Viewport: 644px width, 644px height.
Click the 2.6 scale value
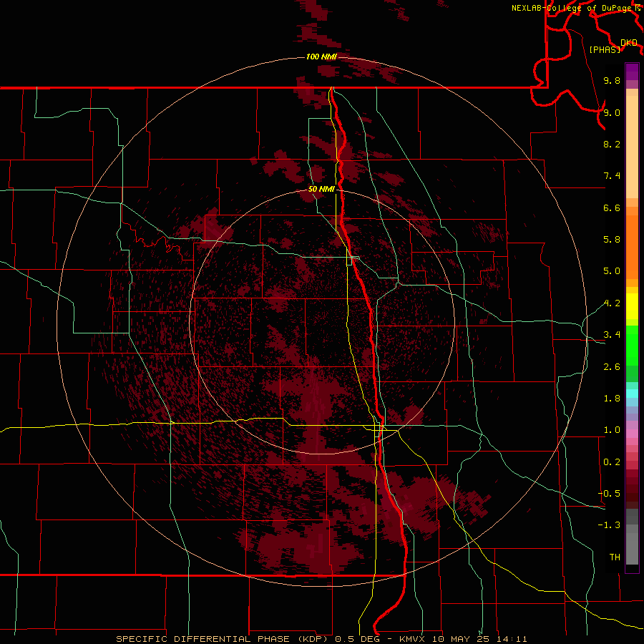(x=612, y=367)
